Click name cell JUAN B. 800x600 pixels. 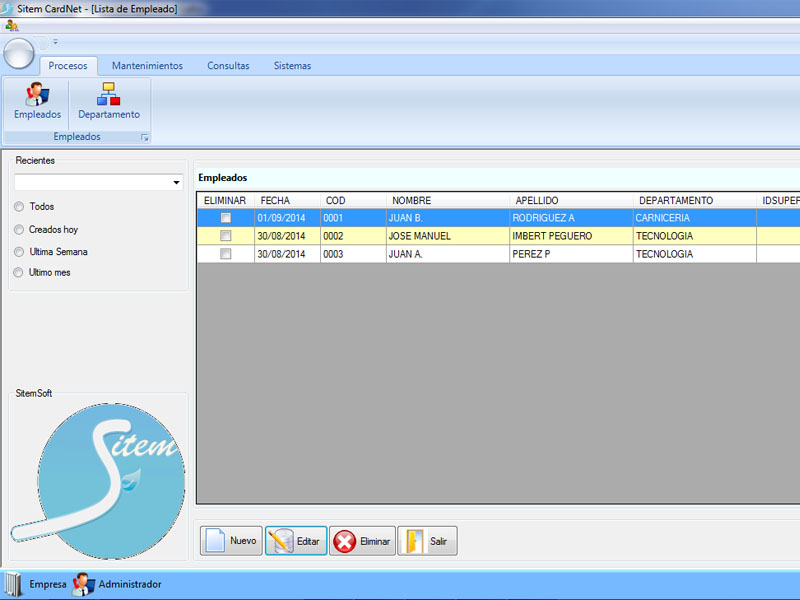pyautogui.click(x=447, y=218)
